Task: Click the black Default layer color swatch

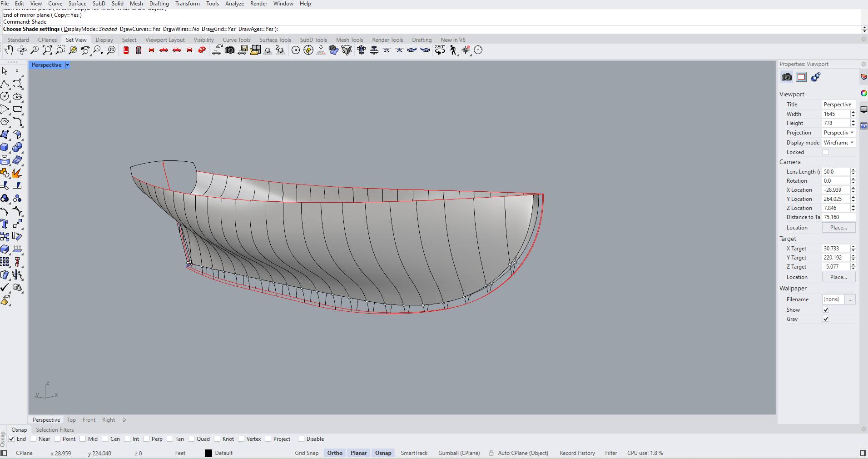Action: click(x=208, y=453)
